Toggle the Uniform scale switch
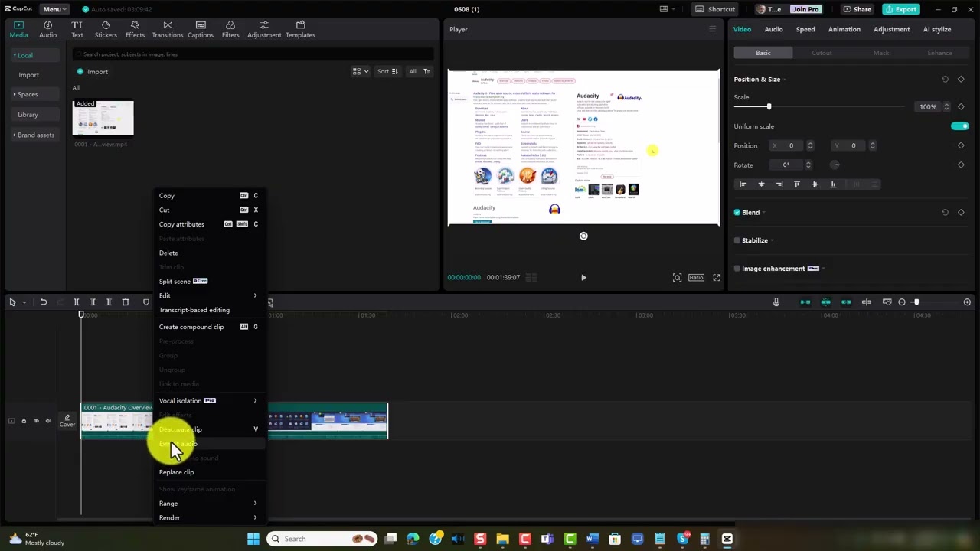Viewport: 980px width, 551px height. click(x=959, y=126)
